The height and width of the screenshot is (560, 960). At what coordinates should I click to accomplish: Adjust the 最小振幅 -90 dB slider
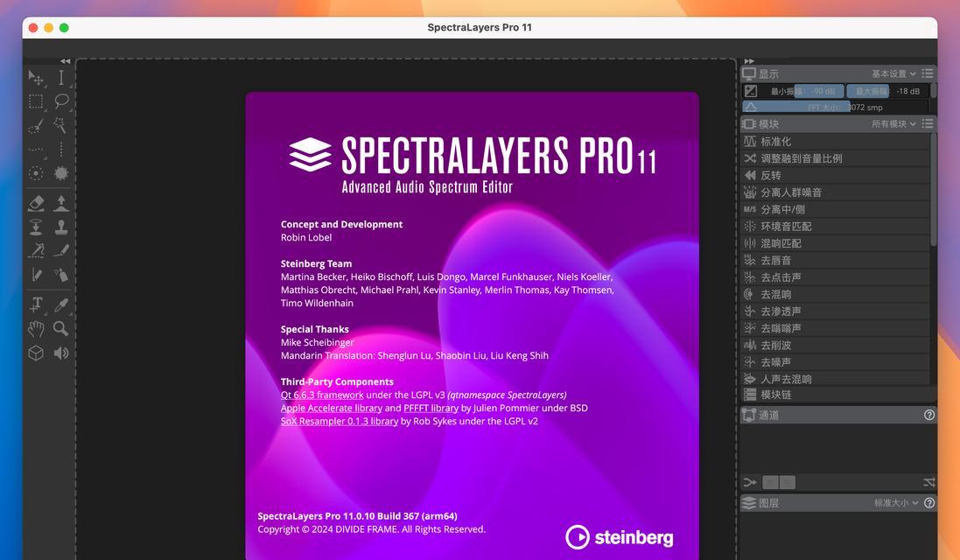[x=802, y=91]
